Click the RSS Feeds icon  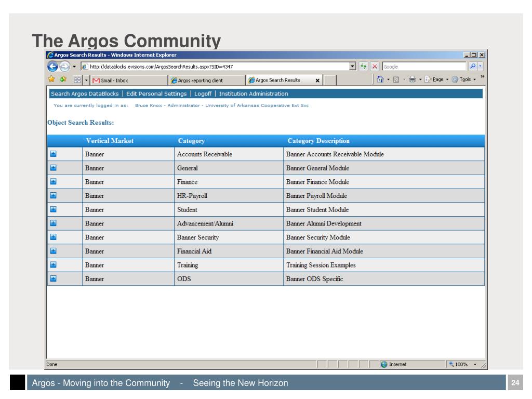pyautogui.click(x=396, y=79)
